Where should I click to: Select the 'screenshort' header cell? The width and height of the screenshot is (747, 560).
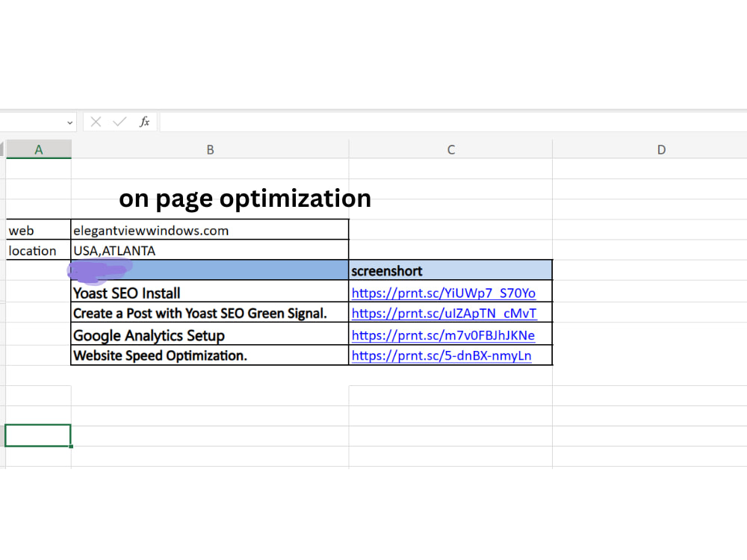coord(450,270)
